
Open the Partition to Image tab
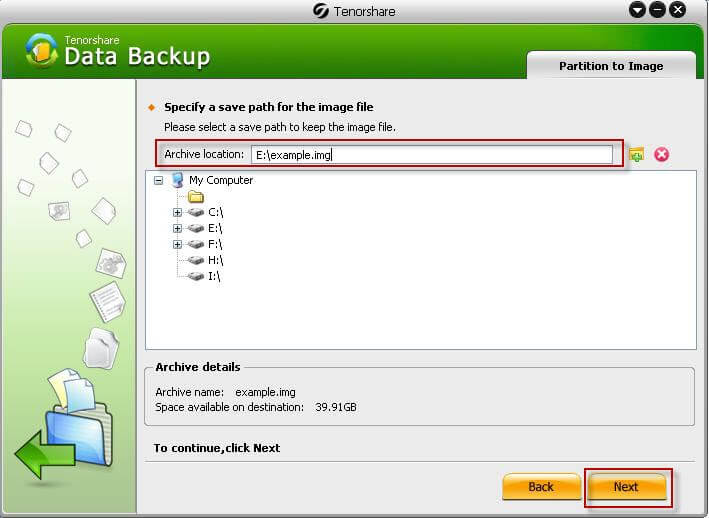(x=610, y=66)
